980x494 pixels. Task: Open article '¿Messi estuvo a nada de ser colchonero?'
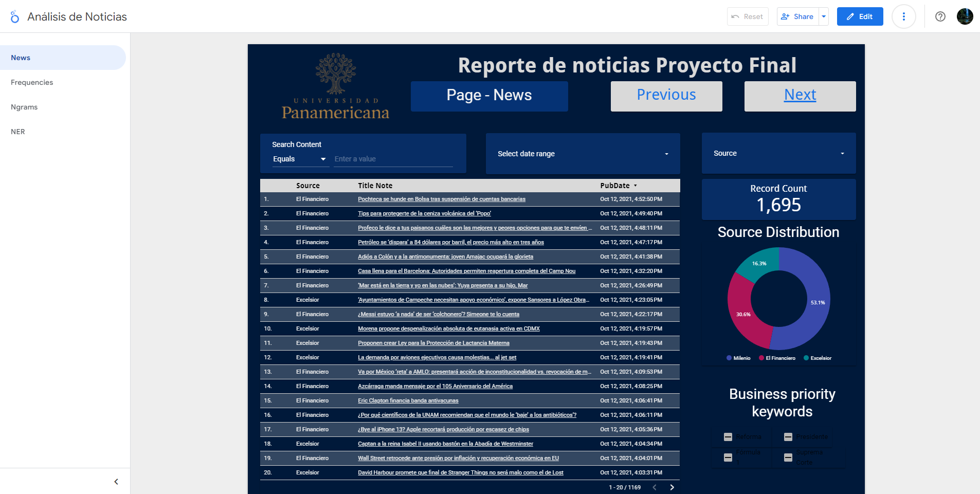(439, 314)
